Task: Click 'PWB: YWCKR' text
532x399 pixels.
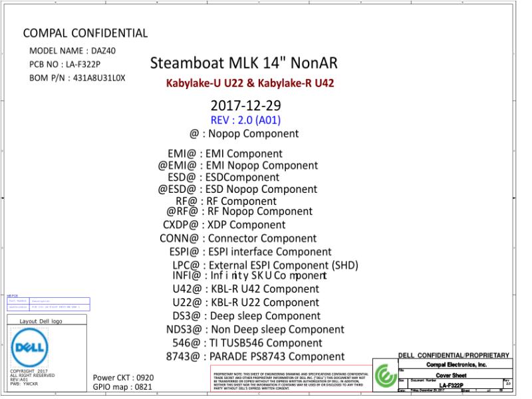Action: (24, 384)
